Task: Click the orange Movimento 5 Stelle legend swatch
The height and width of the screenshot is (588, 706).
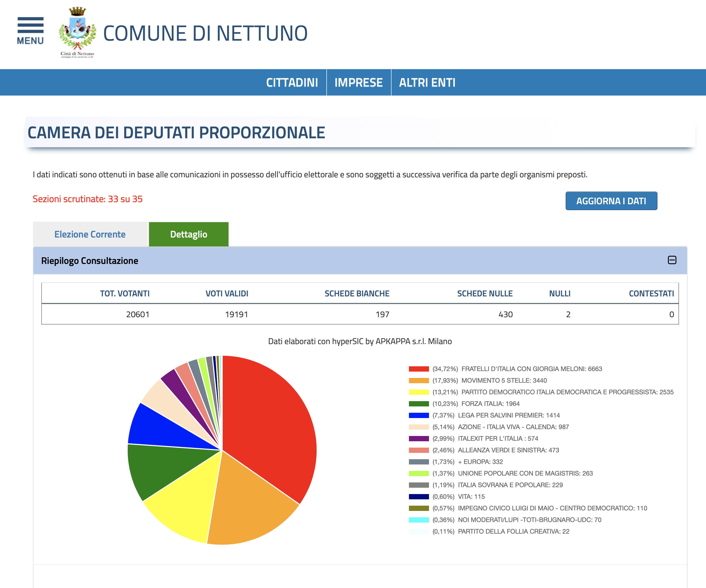Action: [418, 381]
